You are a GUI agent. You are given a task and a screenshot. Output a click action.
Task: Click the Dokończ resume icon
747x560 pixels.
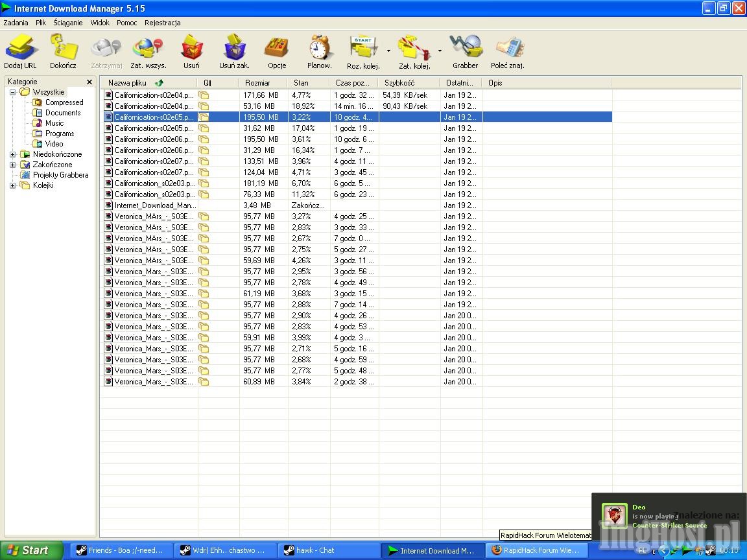pos(64,51)
